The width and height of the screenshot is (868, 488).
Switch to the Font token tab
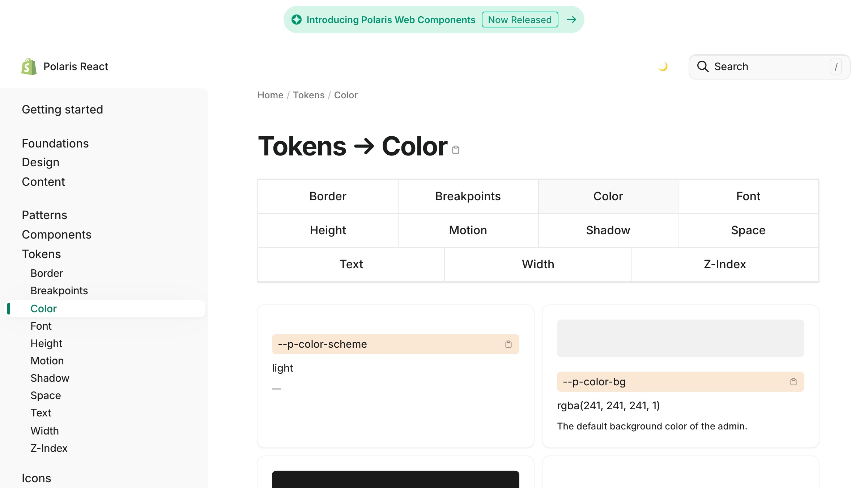point(748,196)
